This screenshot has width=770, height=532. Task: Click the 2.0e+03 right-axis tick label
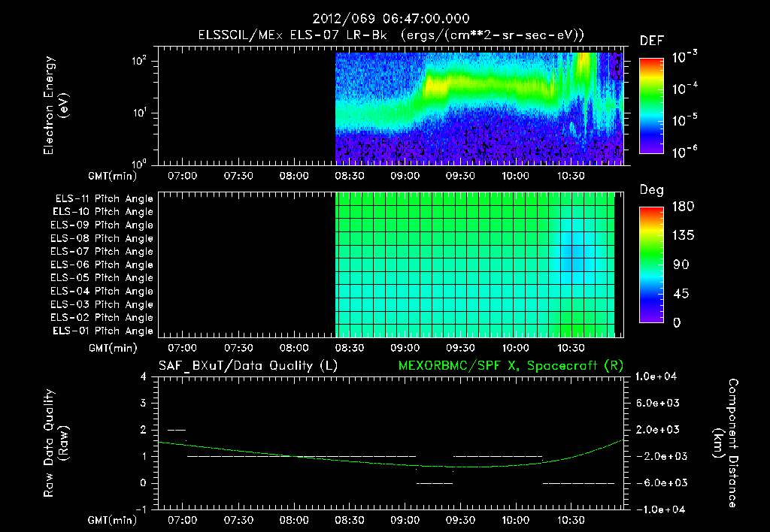click(657, 429)
